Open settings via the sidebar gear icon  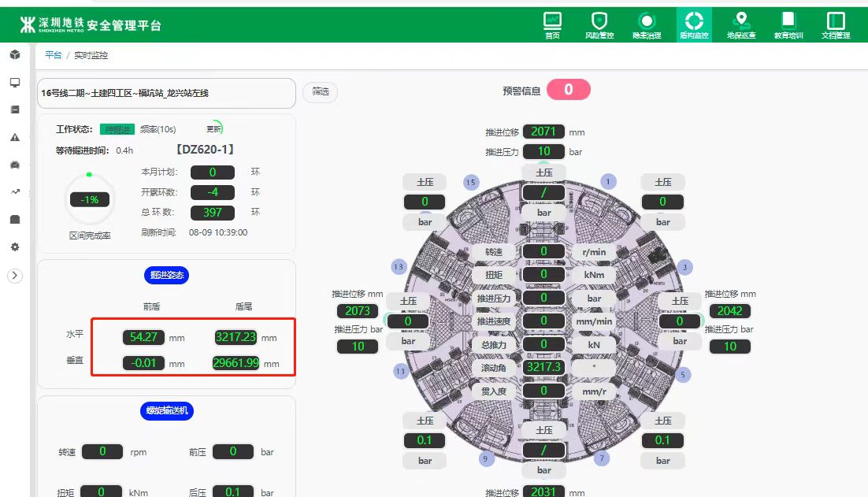coord(15,247)
